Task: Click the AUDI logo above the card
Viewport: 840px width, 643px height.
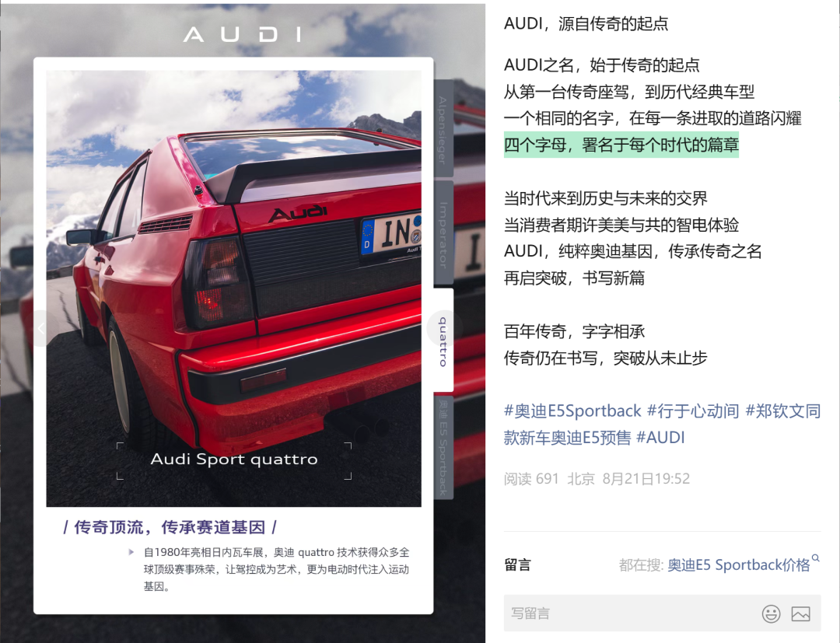Action: [242, 35]
